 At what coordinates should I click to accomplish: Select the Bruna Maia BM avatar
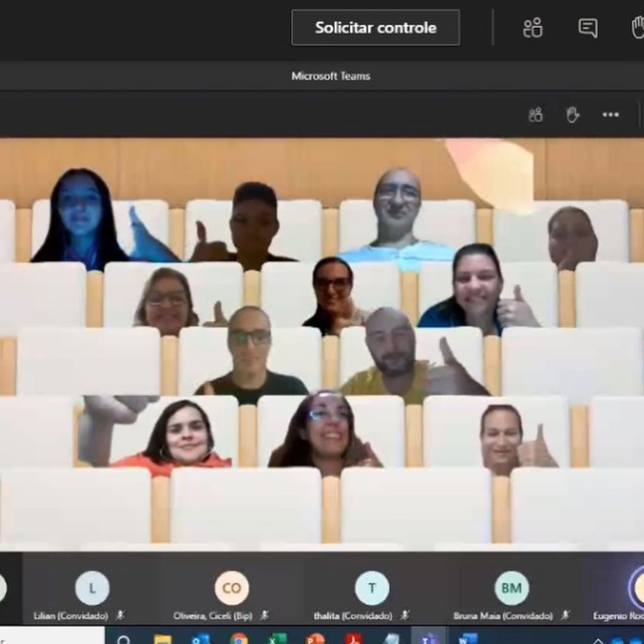pos(511,588)
